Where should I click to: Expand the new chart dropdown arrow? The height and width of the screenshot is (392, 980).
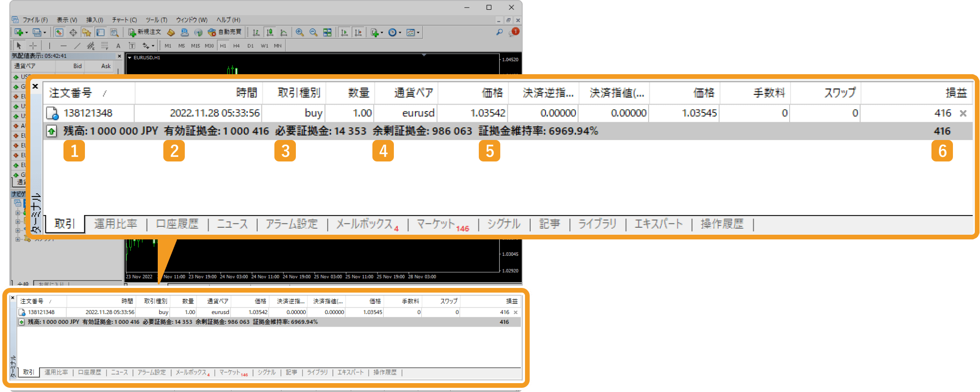pyautogui.click(x=27, y=33)
